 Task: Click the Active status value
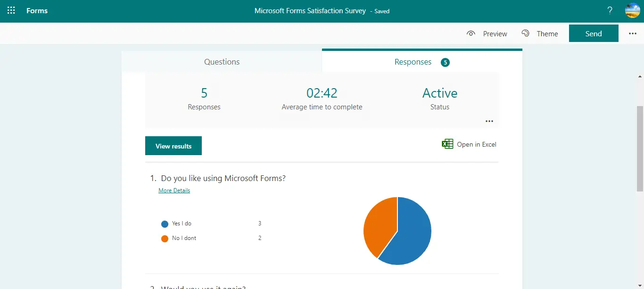[x=440, y=93]
